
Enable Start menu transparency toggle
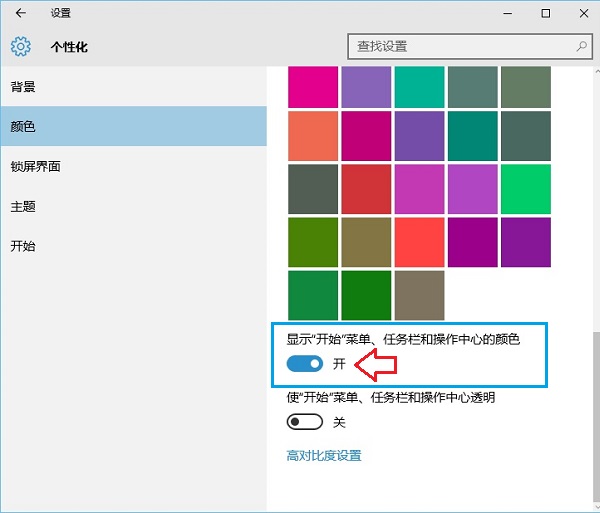(x=306, y=422)
